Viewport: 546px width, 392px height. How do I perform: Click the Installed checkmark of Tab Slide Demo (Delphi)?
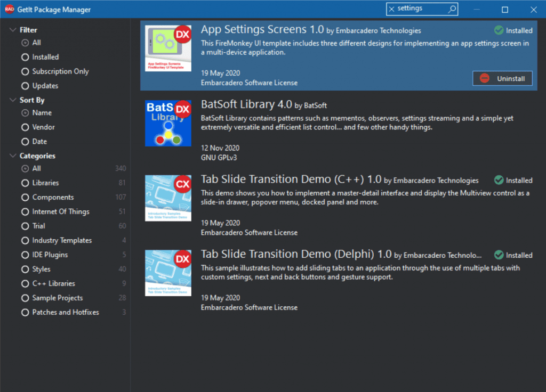[x=499, y=255]
